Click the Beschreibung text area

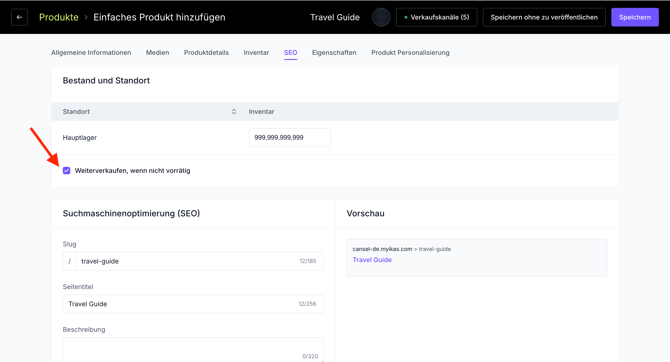[193, 350]
